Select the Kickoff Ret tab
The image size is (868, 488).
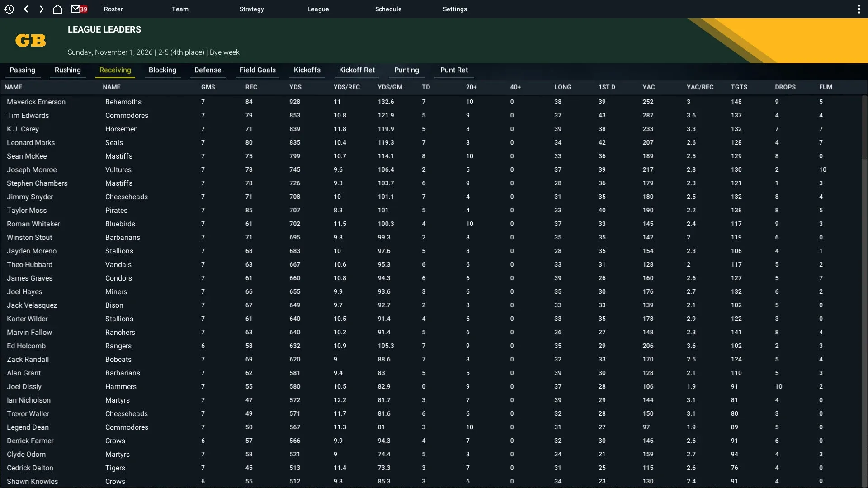pos(357,70)
